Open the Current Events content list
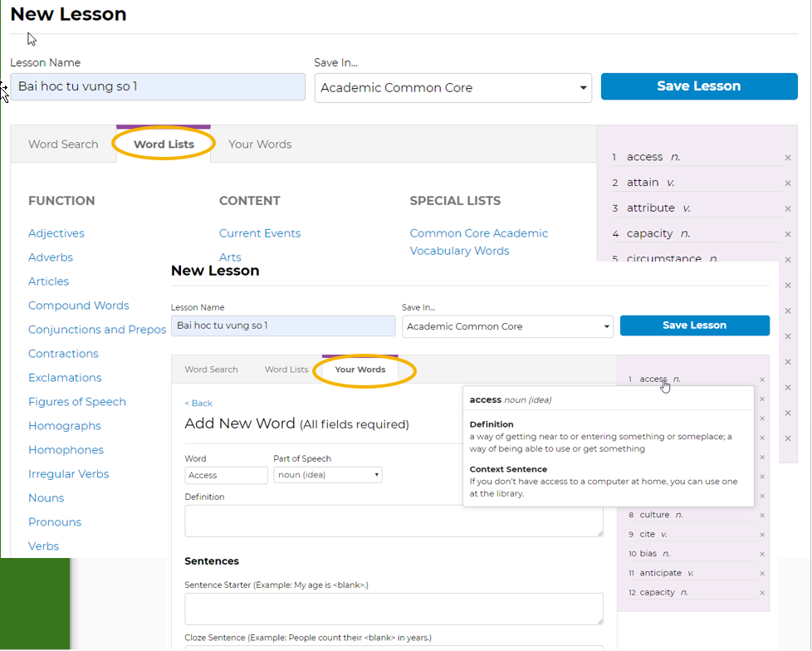 [260, 233]
